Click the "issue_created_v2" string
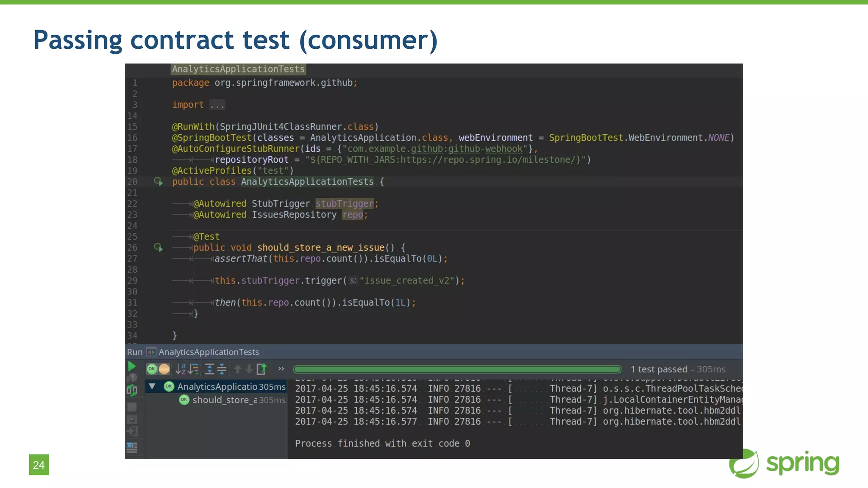 (x=407, y=281)
